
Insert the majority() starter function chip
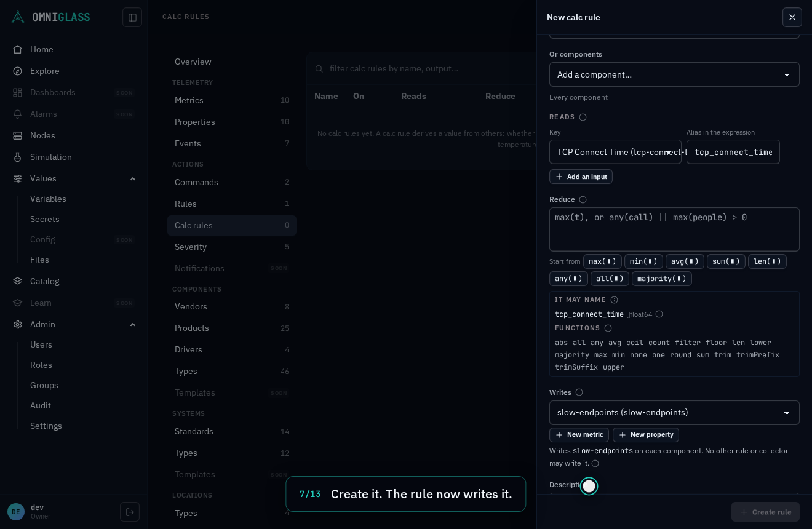point(662,279)
